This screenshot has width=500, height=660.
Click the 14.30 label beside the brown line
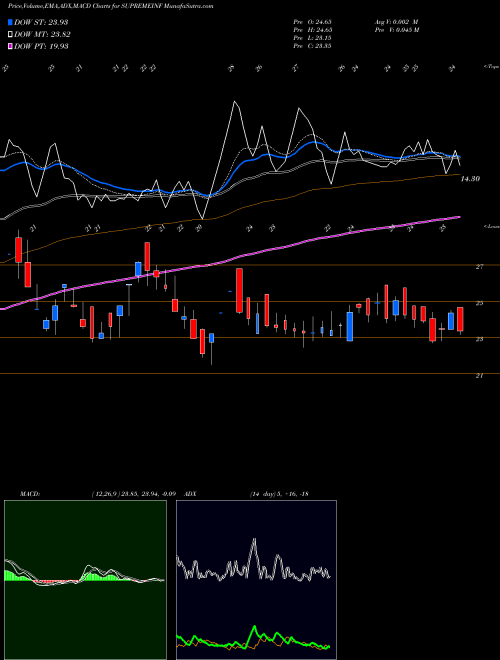point(470,179)
